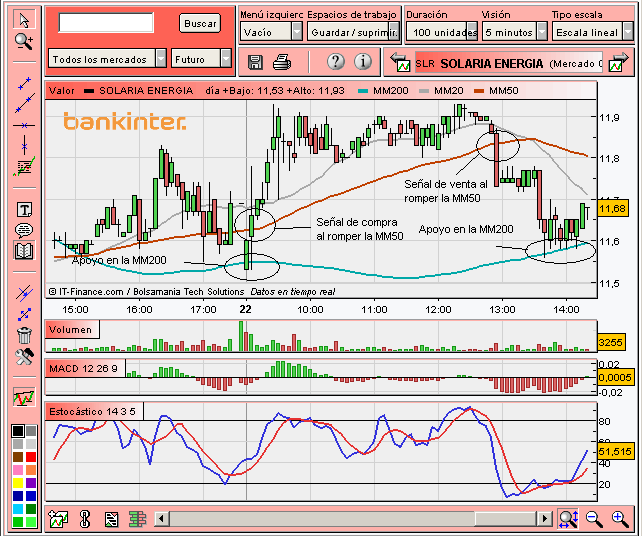642x539 pixels.
Task: Open the question mark help icon
Action: coord(335,62)
